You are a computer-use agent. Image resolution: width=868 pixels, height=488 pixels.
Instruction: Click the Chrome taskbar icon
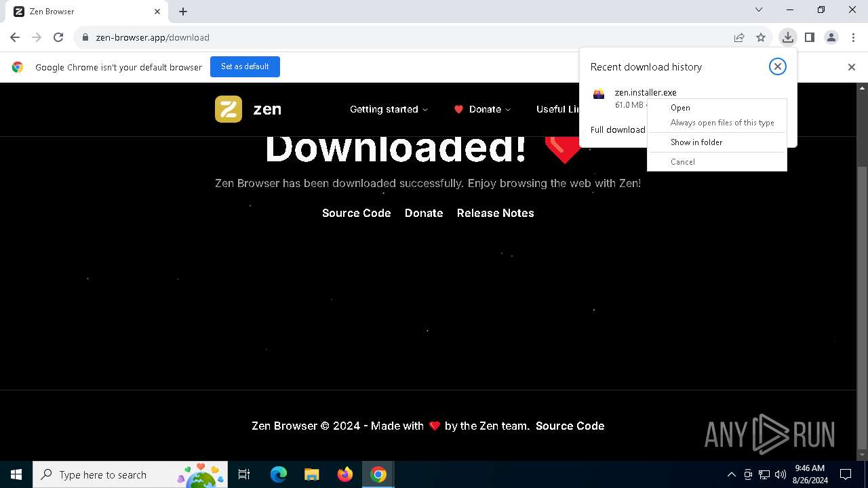(x=378, y=474)
